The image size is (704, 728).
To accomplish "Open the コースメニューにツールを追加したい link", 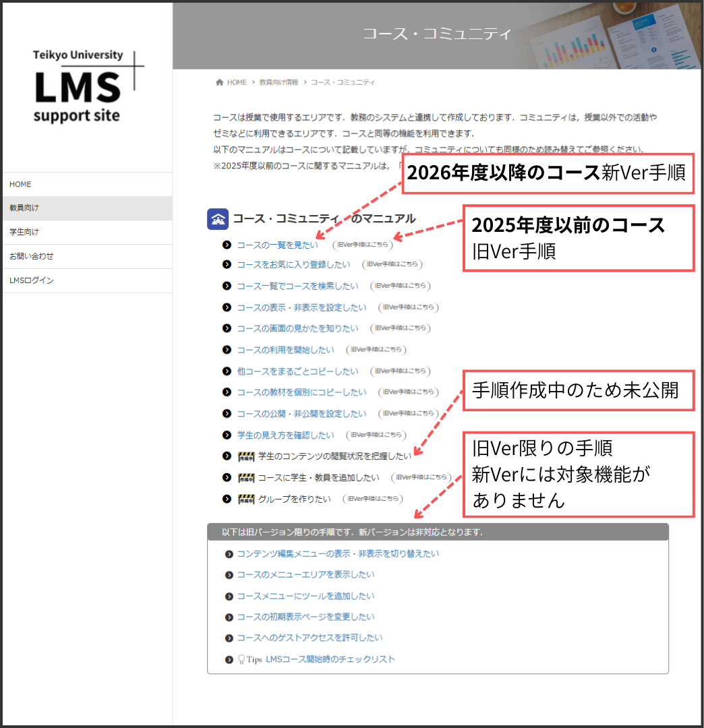I will coord(305,596).
